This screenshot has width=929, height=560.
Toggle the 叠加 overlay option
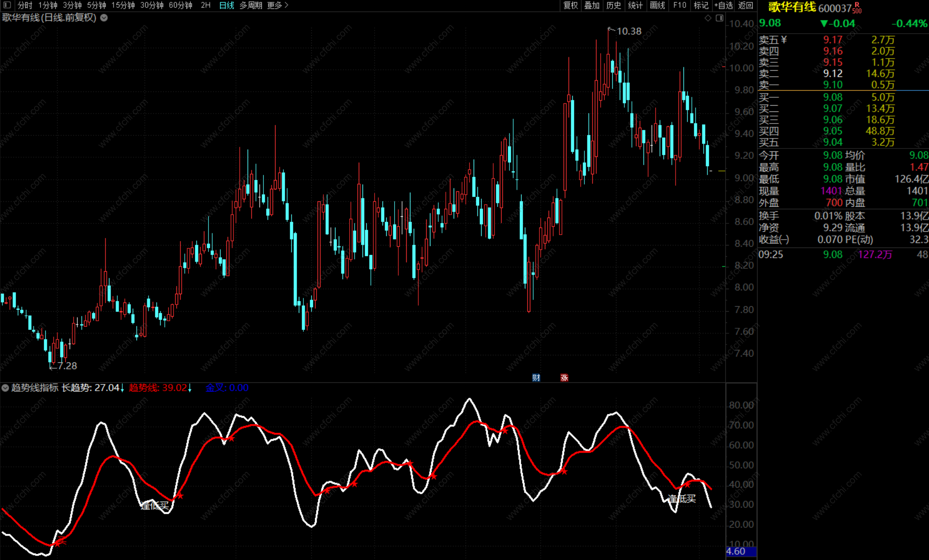tap(591, 5)
